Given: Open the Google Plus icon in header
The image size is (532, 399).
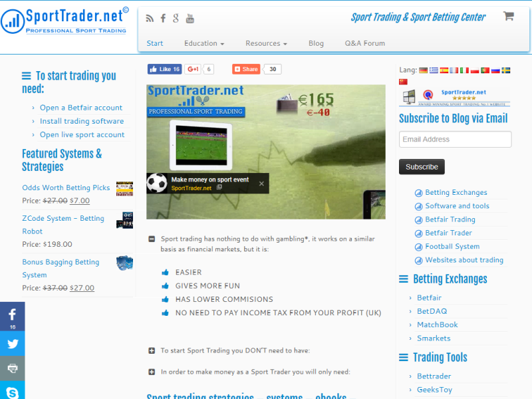Looking at the screenshot, I should 176,19.
